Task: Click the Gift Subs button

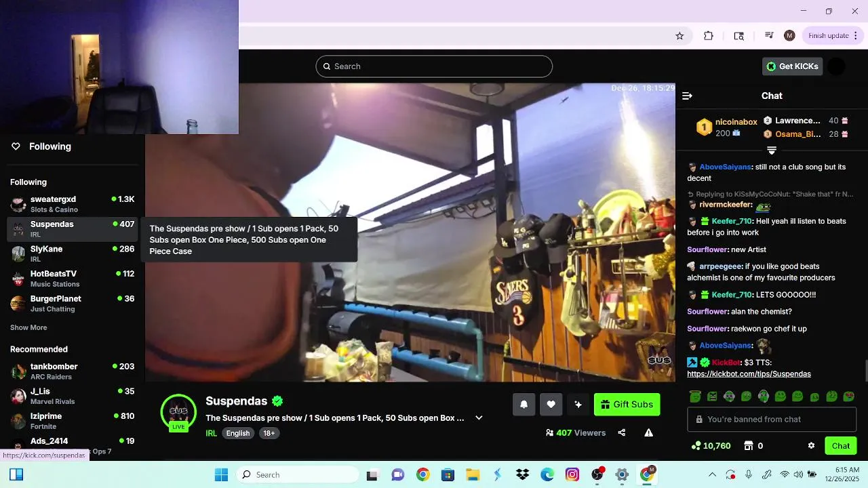Action: tap(627, 405)
